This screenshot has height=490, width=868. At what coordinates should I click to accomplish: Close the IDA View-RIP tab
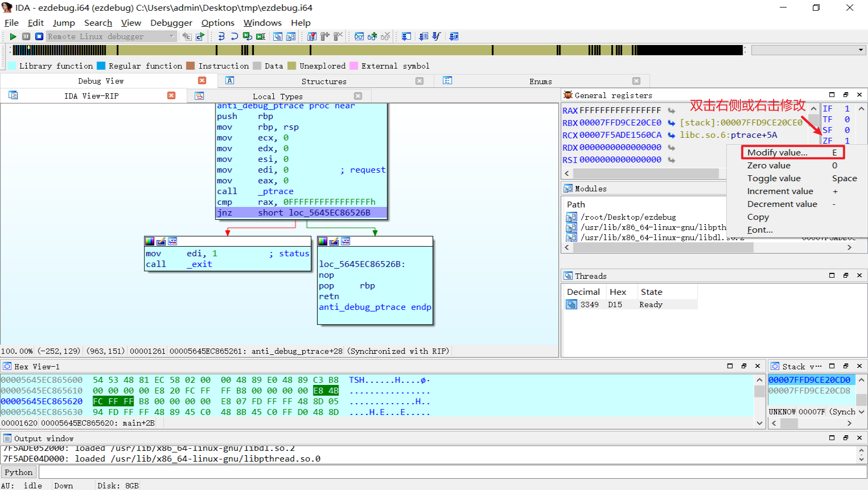click(x=171, y=95)
